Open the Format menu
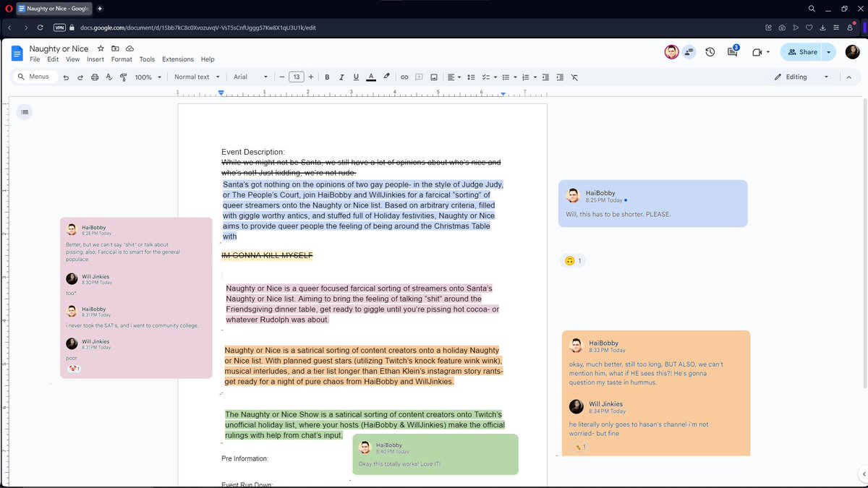 coord(122,59)
